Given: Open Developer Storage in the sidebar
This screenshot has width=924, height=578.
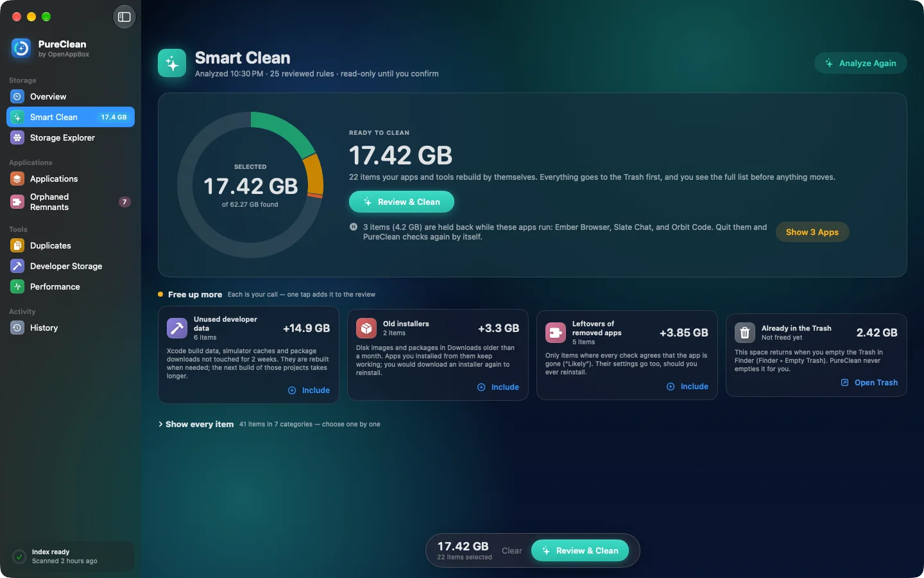Looking at the screenshot, I should pyautogui.click(x=71, y=266).
